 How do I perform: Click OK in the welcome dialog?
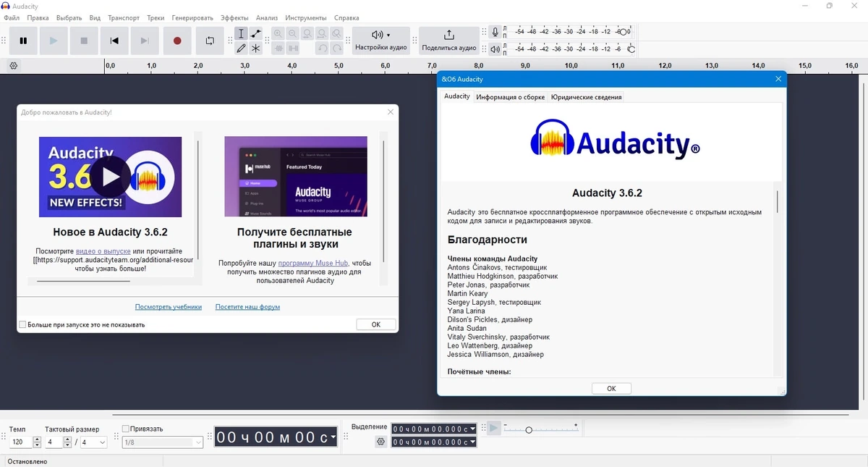(x=376, y=324)
